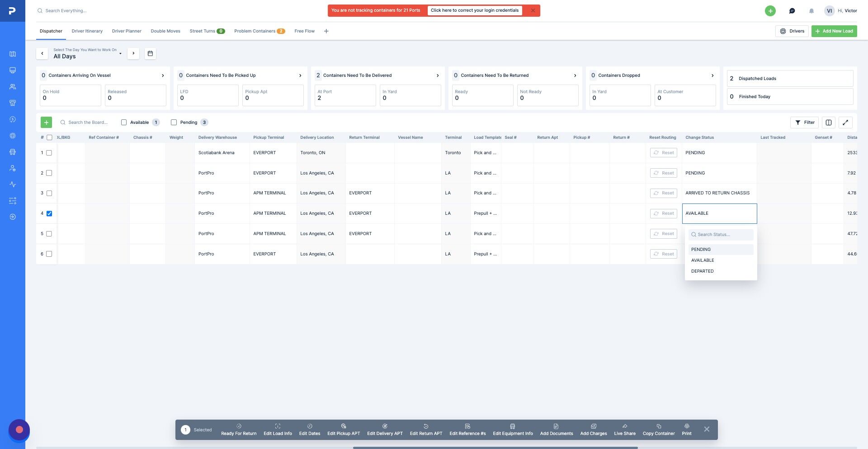Screen dimensions: 868x449
Task: Check row 5 checkbox
Action: tap(49, 234)
